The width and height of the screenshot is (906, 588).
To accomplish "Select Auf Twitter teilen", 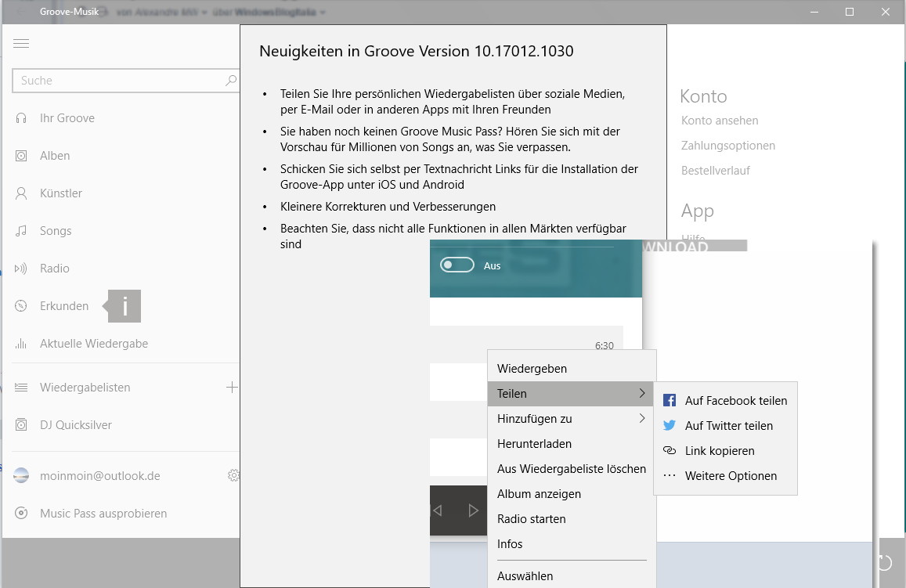I will (x=726, y=426).
